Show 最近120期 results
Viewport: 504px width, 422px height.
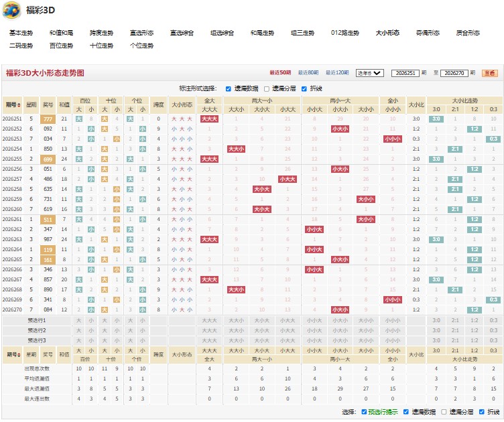tap(337, 73)
